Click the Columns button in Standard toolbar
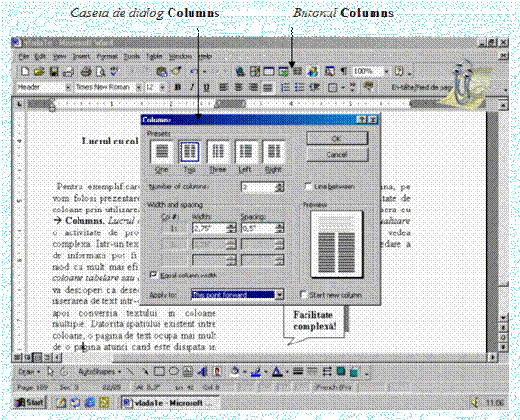Image resolution: width=520 pixels, height=420 pixels. [x=297, y=71]
